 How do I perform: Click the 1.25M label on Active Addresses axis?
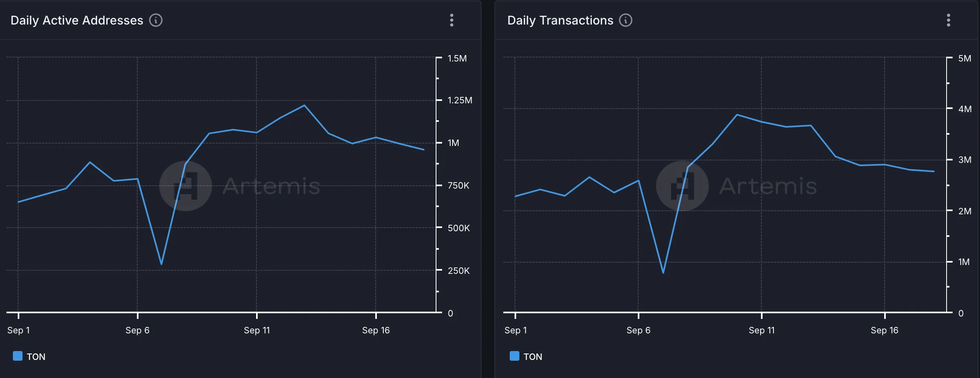(x=460, y=100)
